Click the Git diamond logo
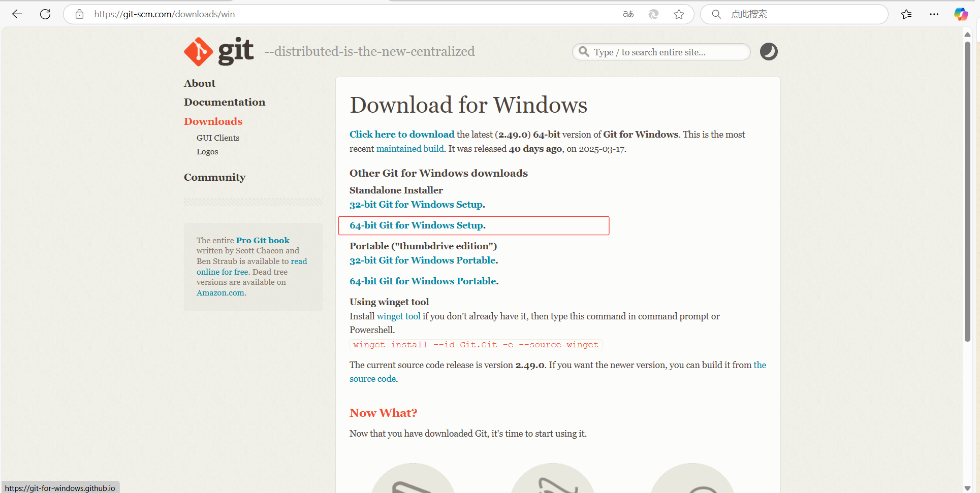This screenshot has height=493, width=980. point(198,51)
